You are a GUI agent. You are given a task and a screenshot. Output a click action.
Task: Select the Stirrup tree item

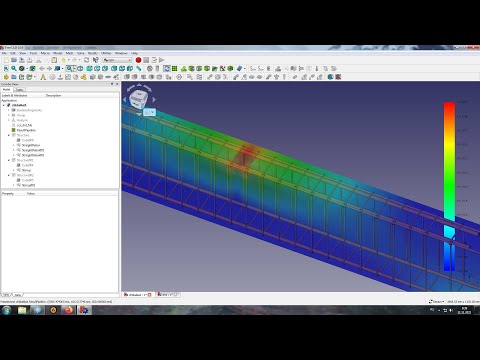click(x=26, y=170)
